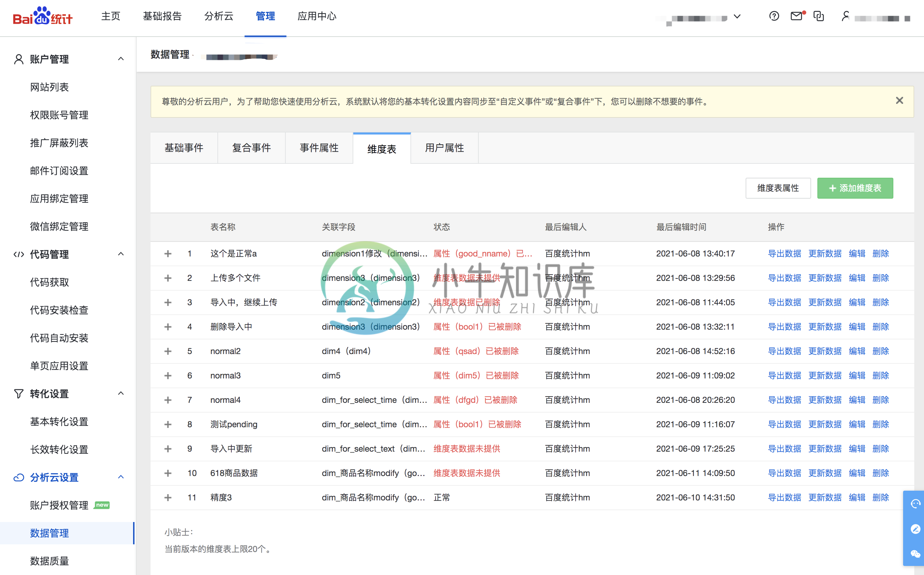
Task: Expand row 4 删除导入中 plus icon
Action: click(168, 327)
